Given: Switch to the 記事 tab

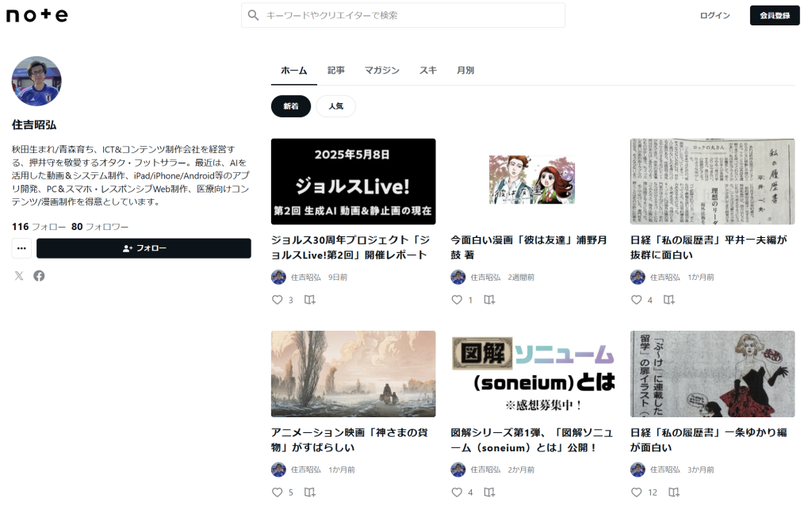Looking at the screenshot, I should [336, 71].
